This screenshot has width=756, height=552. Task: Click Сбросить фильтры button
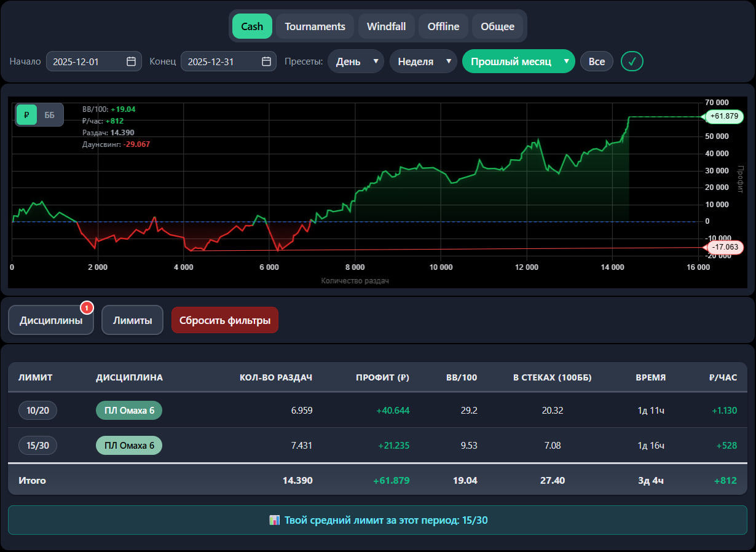[x=225, y=320]
